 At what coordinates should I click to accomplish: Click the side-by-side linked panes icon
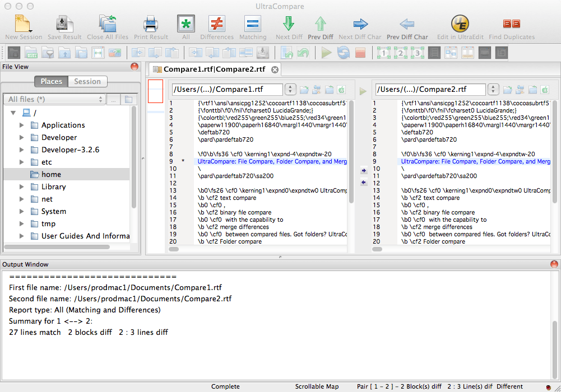(x=451, y=53)
